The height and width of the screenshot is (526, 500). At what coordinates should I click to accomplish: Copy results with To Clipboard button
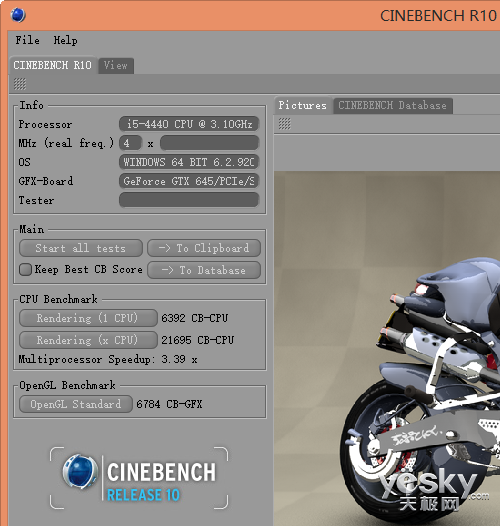[204, 248]
